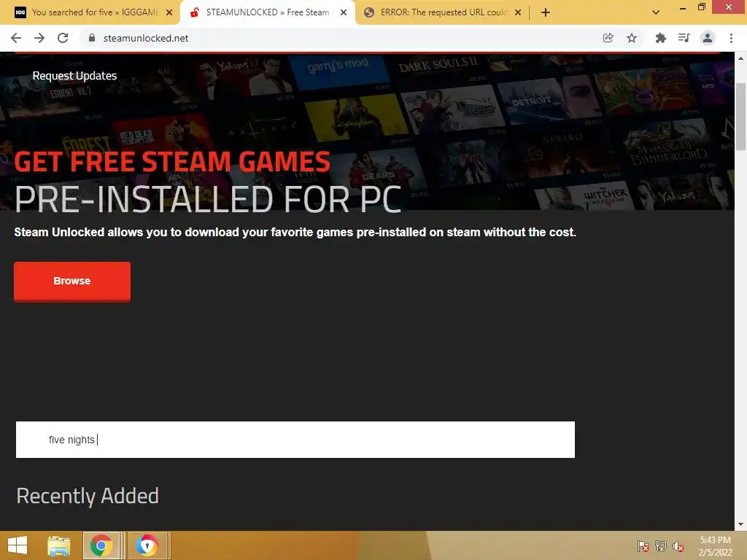
Task: Open the Chrome three-dot menu
Action: click(x=731, y=38)
